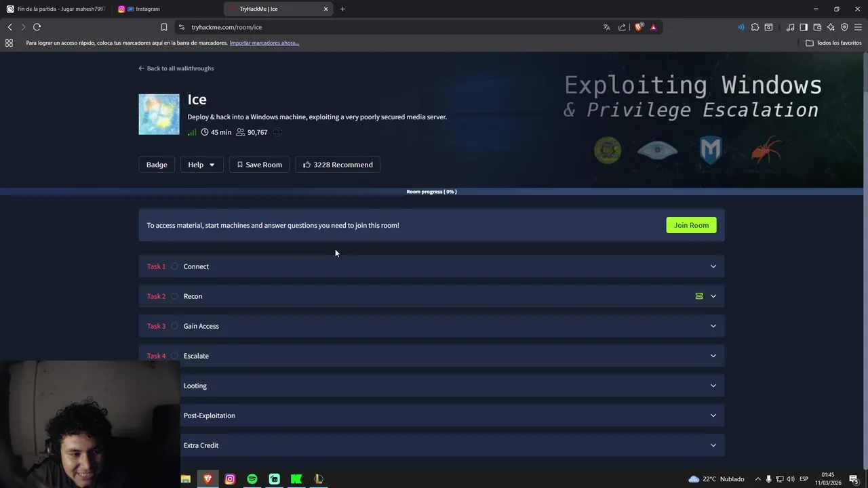Open the Help dropdown
This screenshot has height=488, width=868.
coord(201,165)
